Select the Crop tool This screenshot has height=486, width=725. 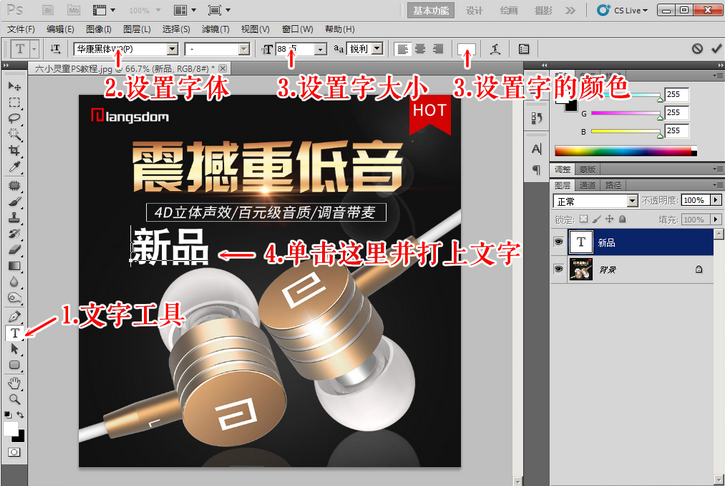pos(14,150)
